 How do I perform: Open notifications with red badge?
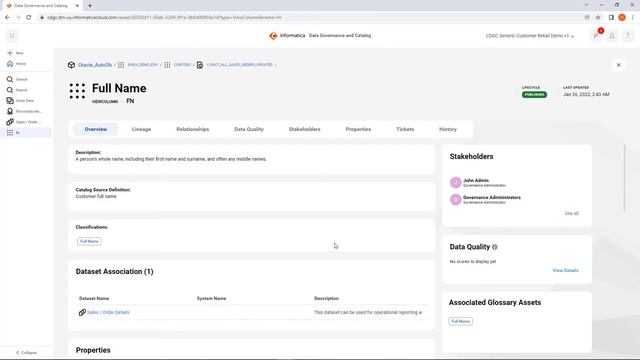[597, 35]
